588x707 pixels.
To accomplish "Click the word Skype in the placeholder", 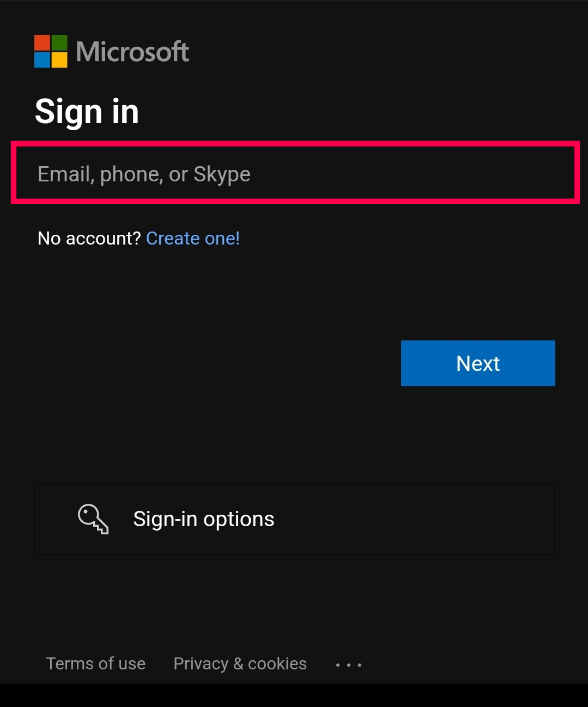I will pos(222,174).
